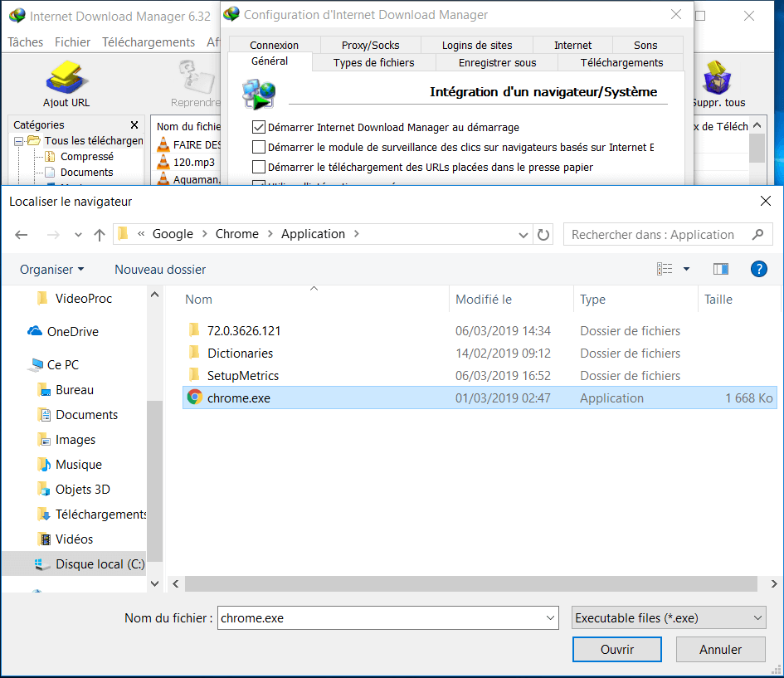
Task: Enable click monitoring module for Internet Explorer browsers
Action: tap(259, 147)
